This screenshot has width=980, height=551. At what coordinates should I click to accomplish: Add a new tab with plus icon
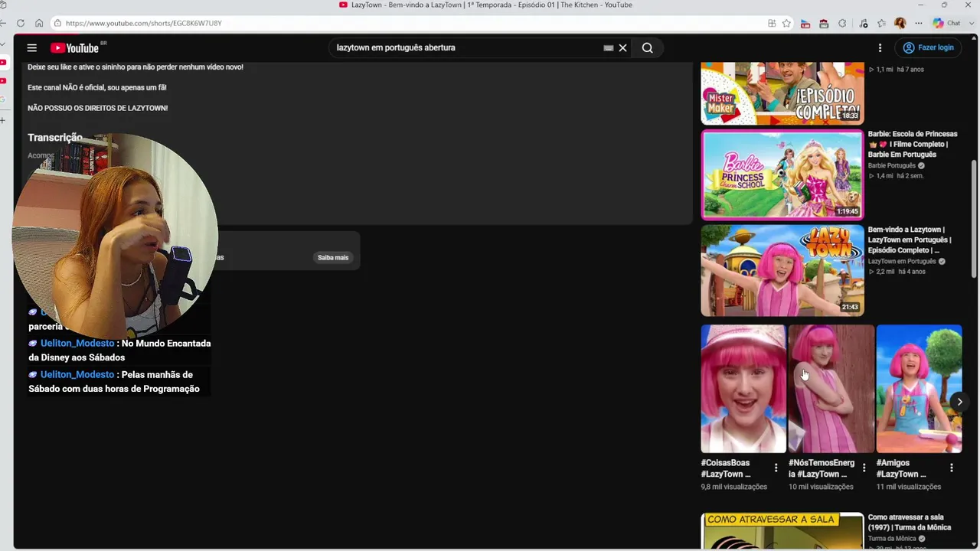point(3,120)
